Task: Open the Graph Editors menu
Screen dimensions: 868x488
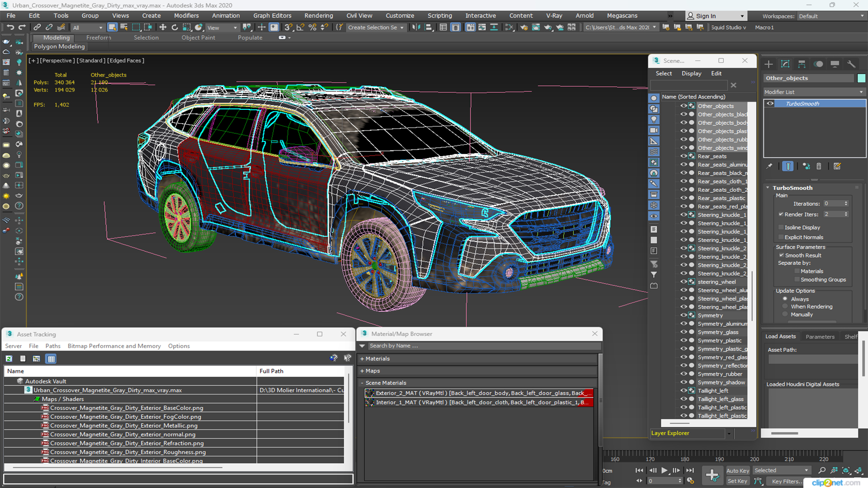Action: click(272, 15)
